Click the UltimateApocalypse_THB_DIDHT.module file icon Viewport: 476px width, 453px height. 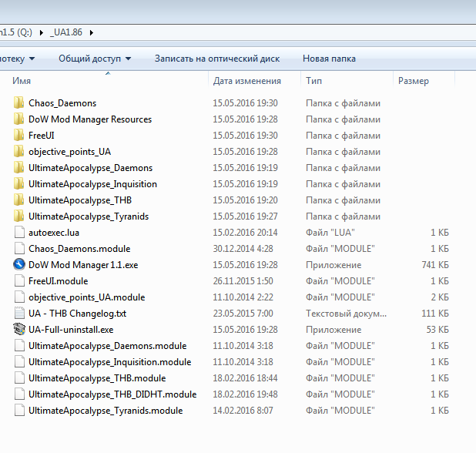coord(19,394)
